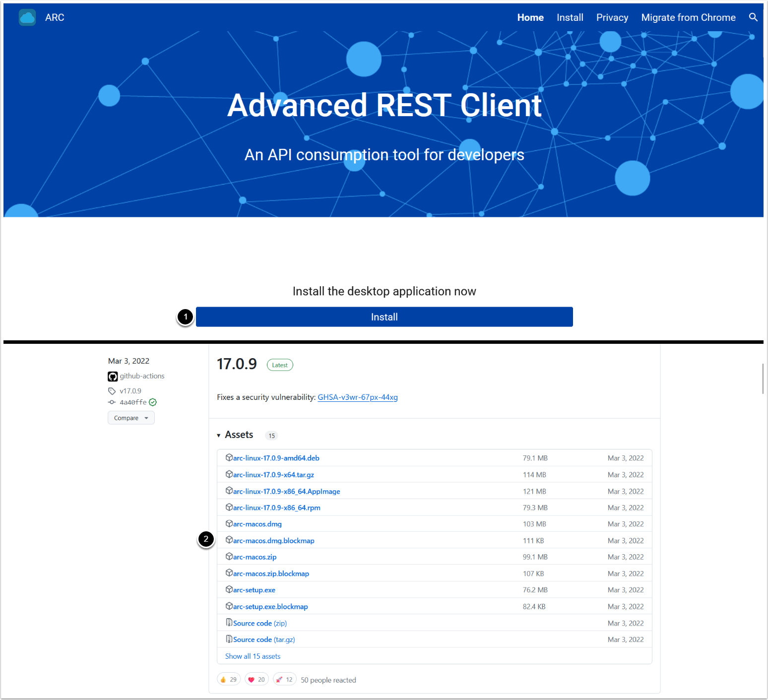This screenshot has height=700, width=768.
Task: Click package icon for arc-macos.dmg
Action: [x=229, y=523]
